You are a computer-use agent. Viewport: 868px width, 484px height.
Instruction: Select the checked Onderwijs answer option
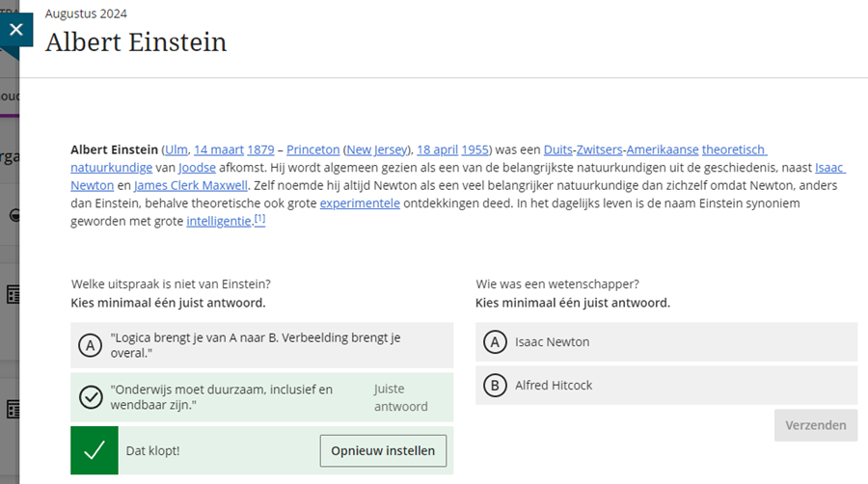(261, 397)
